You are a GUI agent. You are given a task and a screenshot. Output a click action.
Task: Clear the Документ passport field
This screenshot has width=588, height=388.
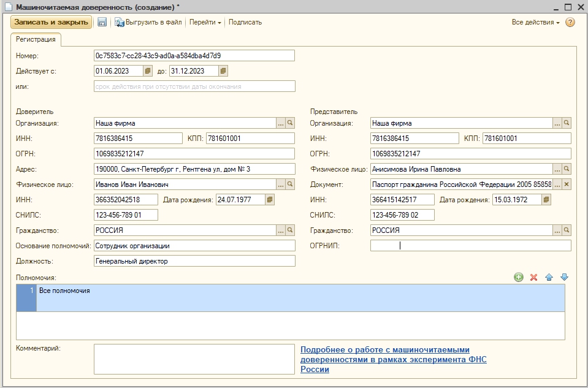(x=567, y=184)
